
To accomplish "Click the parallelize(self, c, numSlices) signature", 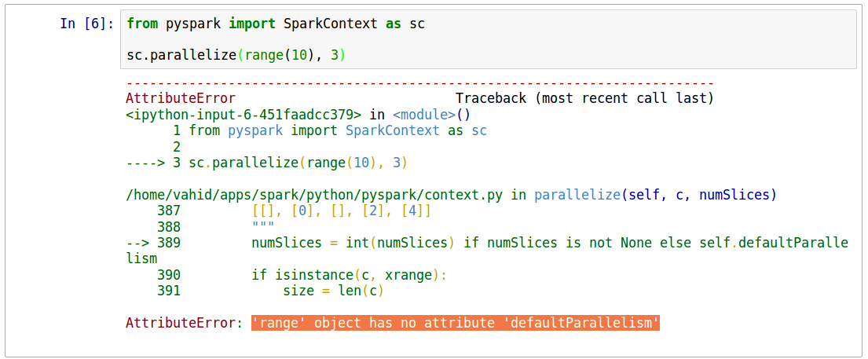I will (655, 195).
